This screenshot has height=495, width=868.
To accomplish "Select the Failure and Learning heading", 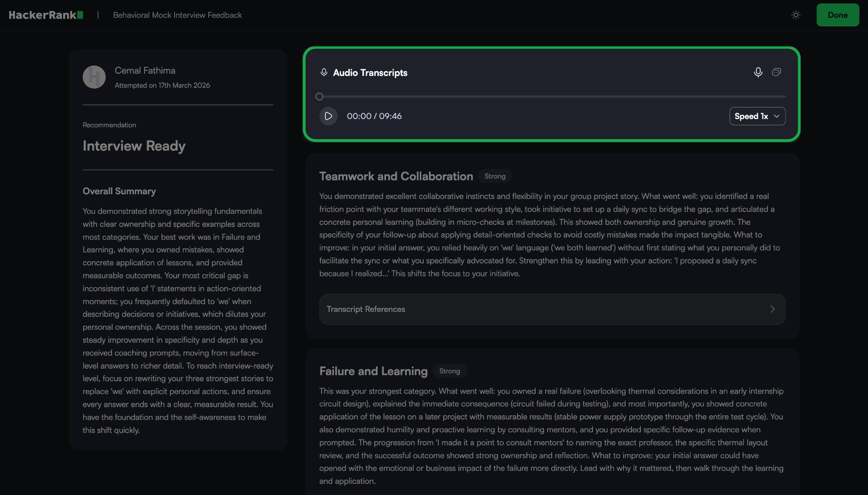I will point(373,371).
